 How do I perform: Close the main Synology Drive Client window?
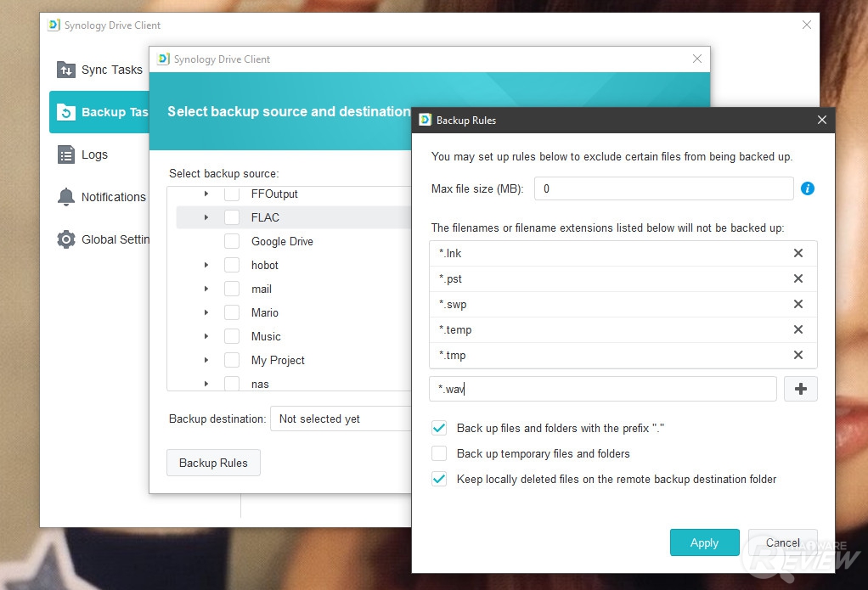(807, 25)
